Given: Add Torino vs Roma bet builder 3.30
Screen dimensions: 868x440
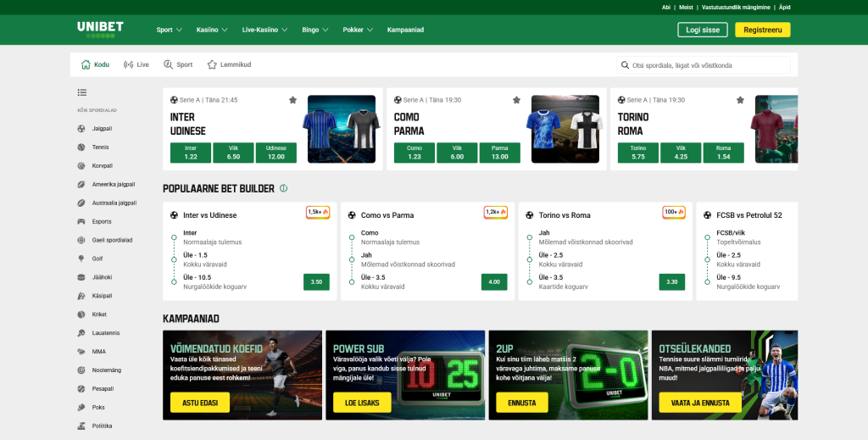Looking at the screenshot, I should tap(672, 281).
